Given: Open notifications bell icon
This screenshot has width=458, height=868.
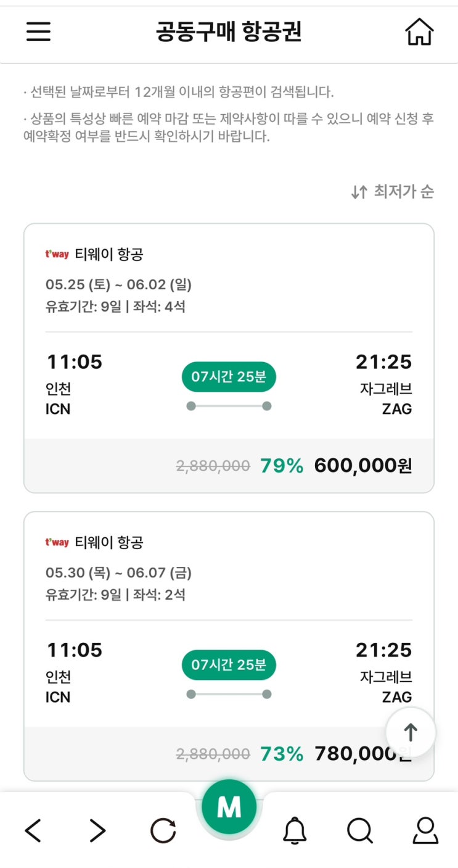Looking at the screenshot, I should (295, 831).
